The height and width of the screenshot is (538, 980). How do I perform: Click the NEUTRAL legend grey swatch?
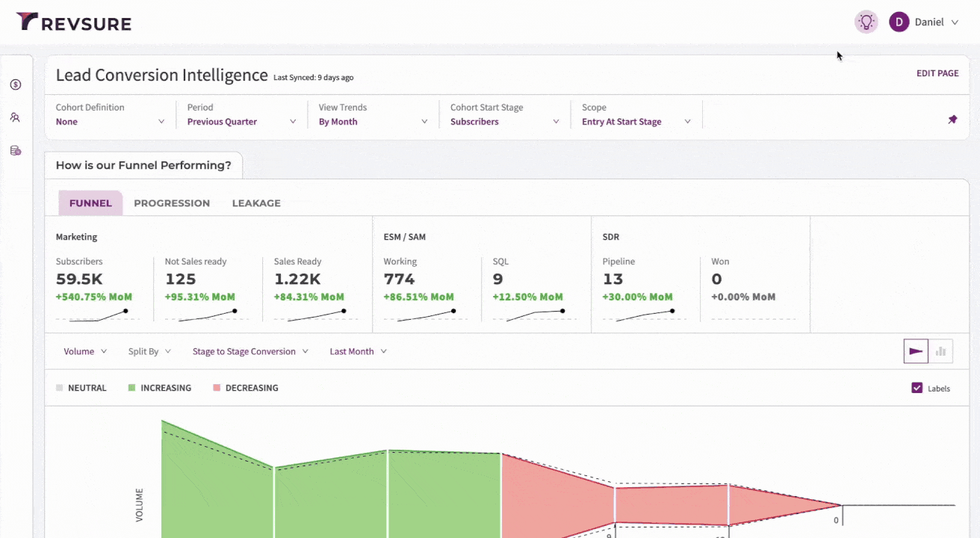pos(60,388)
